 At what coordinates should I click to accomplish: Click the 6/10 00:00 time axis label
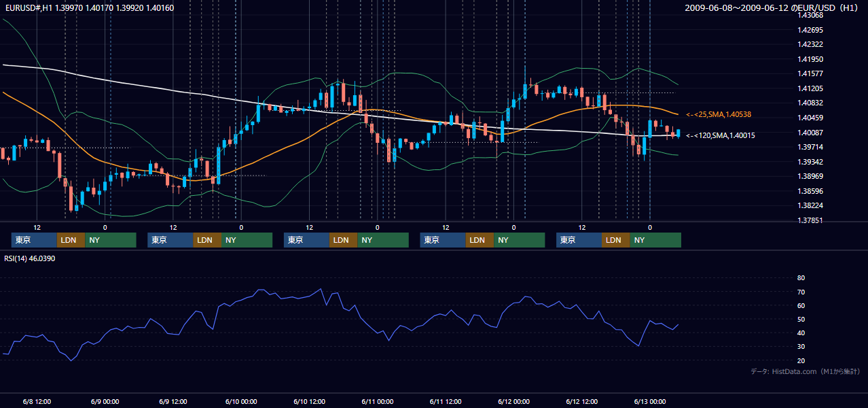click(241, 402)
